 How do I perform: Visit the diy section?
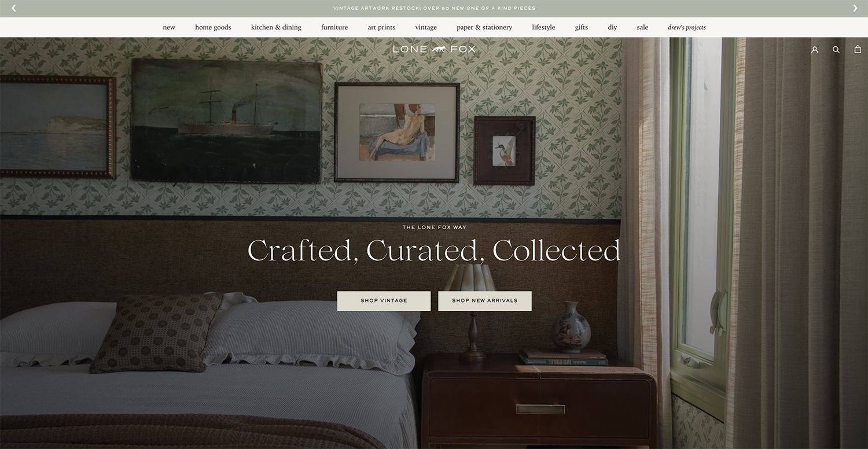tap(612, 27)
